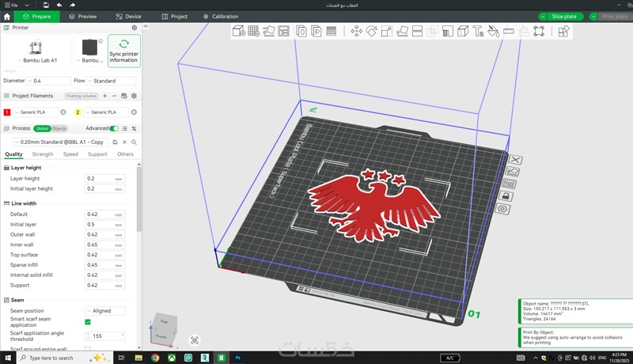The height and width of the screenshot is (364, 633).
Task: Open Seam position Aligned dropdown
Action: [105, 311]
